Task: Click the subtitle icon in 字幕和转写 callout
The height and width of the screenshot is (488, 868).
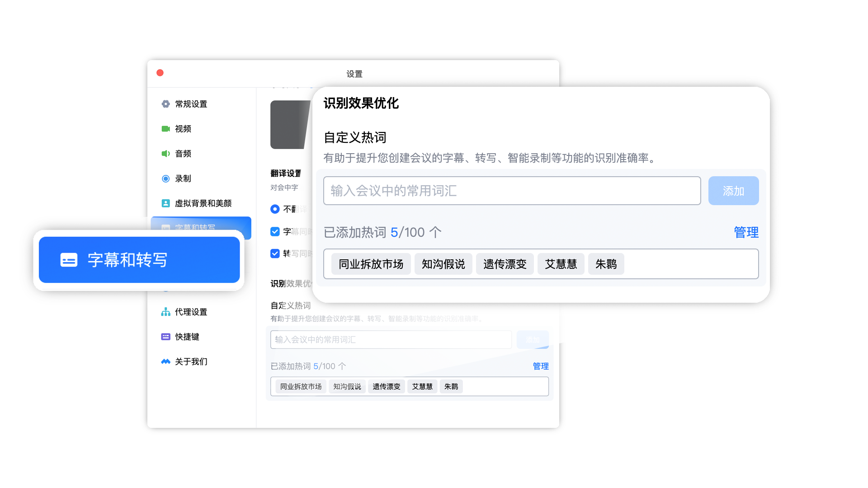Action: (x=69, y=260)
